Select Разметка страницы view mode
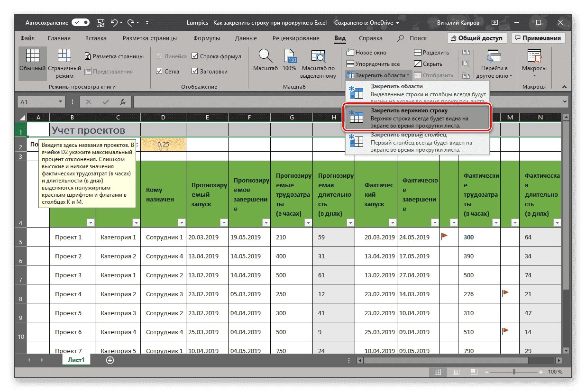The height and width of the screenshot is (392, 586). (114, 55)
